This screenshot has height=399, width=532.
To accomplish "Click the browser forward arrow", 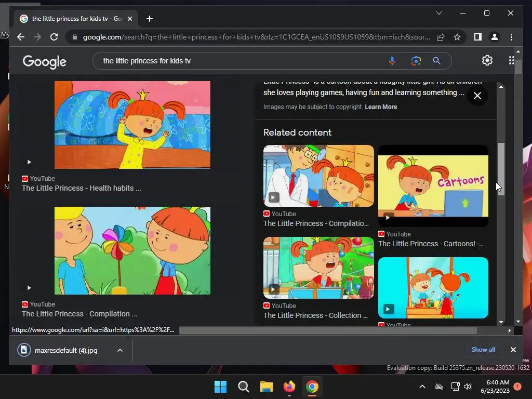I will [x=37, y=37].
